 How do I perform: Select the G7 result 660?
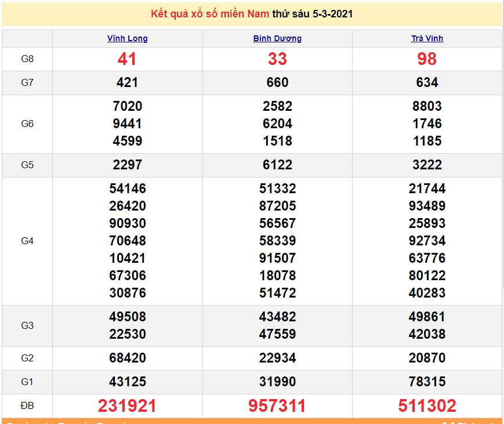tap(277, 82)
